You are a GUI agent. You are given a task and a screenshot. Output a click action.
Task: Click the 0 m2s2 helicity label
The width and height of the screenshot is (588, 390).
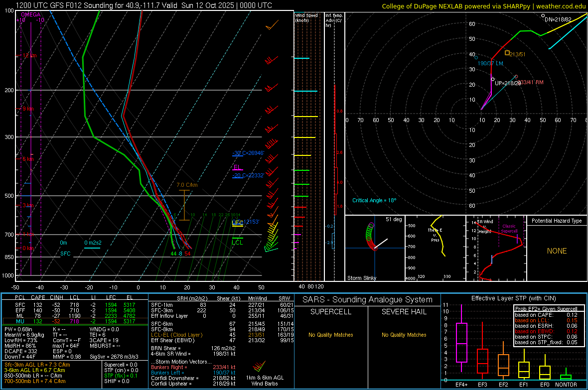(x=93, y=243)
